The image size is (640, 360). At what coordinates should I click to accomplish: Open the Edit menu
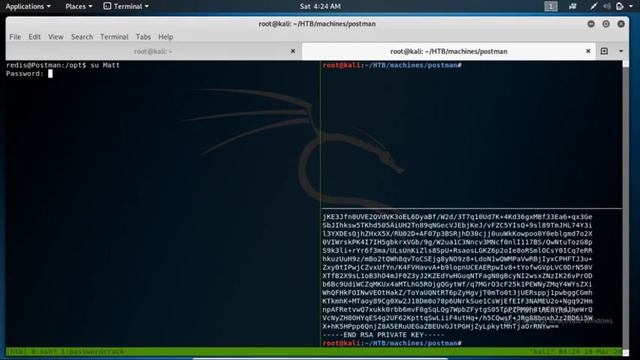point(34,37)
